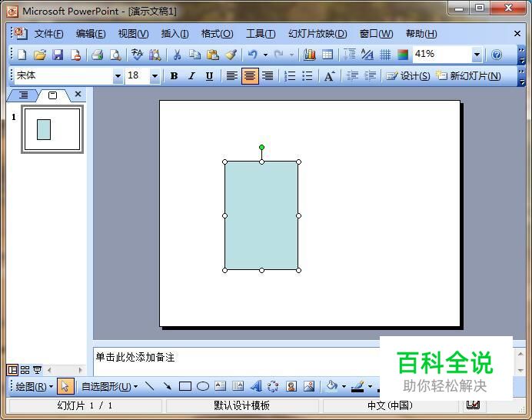Switch to Normal view icon
Screen dimensions: 532x420
pyautogui.click(x=12, y=370)
